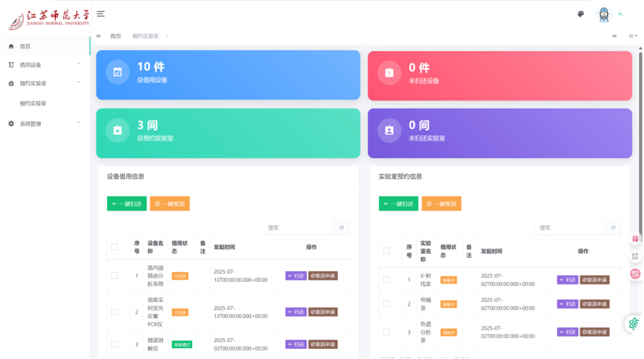
Task: Click the 总借用设备 card clipboard icon
Action: click(x=118, y=72)
